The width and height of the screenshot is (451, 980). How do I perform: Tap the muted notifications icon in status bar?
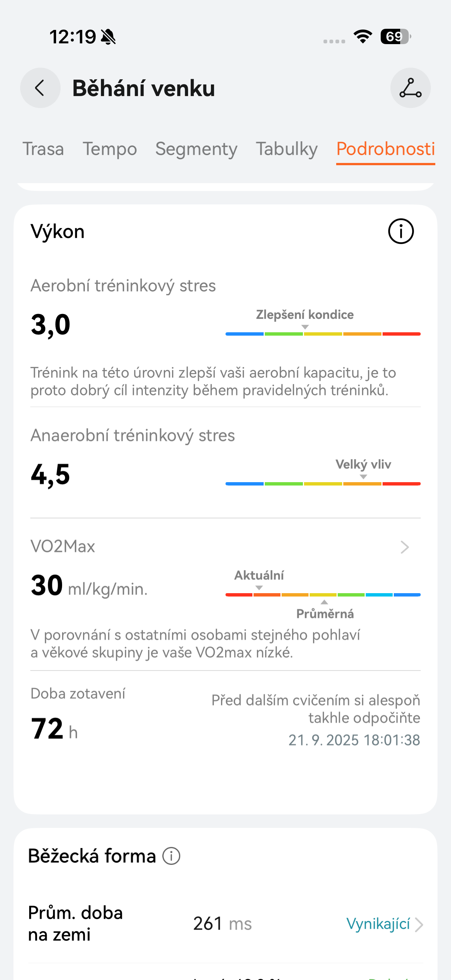pyautogui.click(x=108, y=36)
